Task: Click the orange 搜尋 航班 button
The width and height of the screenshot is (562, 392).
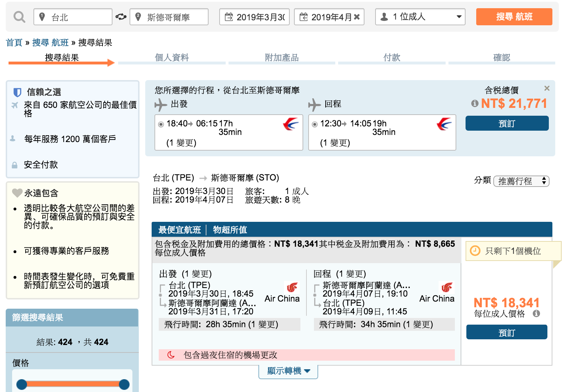Action: (x=514, y=17)
